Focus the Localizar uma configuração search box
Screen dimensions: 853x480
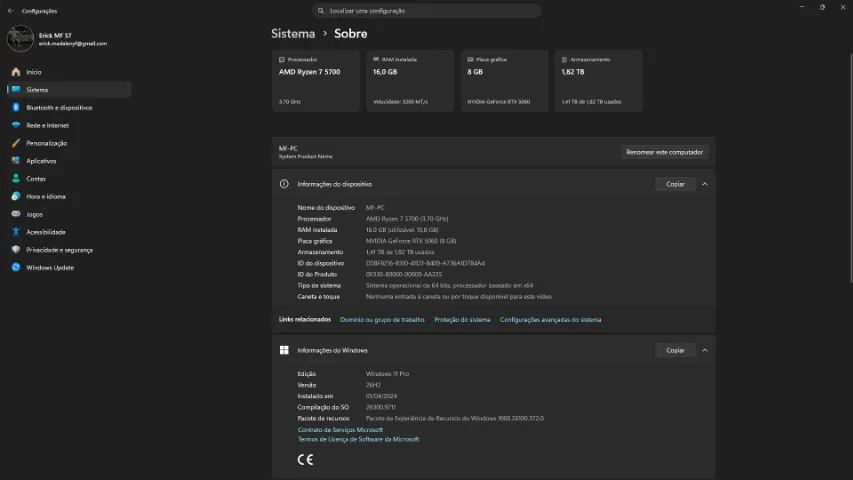pyautogui.click(x=426, y=11)
